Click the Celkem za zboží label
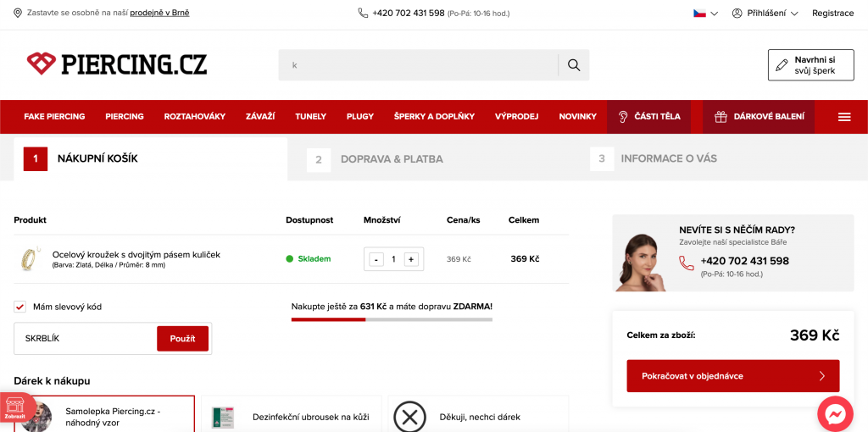 coord(661,335)
